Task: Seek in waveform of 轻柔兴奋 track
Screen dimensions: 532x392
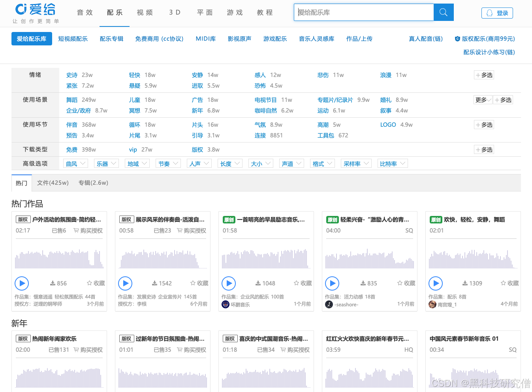Action: click(x=370, y=259)
